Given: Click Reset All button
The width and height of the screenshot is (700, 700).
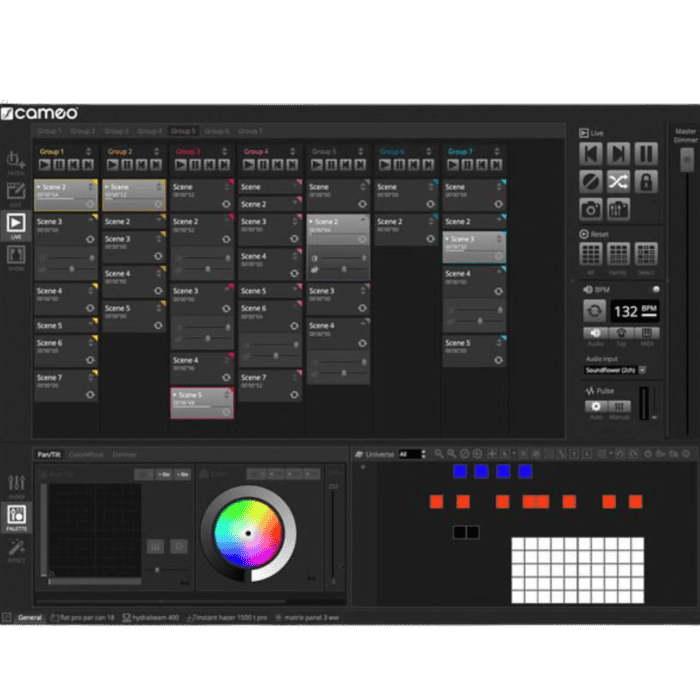Looking at the screenshot, I should 591,253.
